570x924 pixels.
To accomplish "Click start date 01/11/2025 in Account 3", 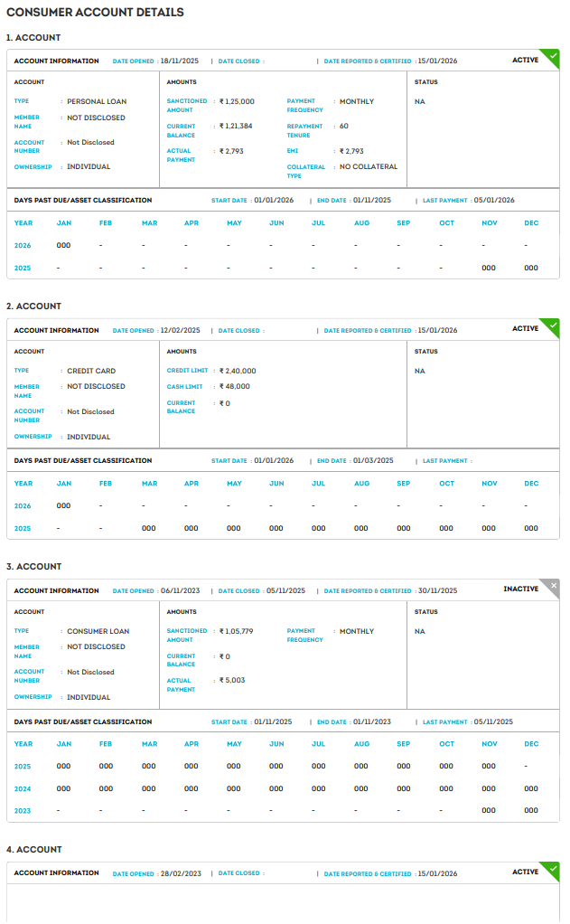I will pos(273,721).
